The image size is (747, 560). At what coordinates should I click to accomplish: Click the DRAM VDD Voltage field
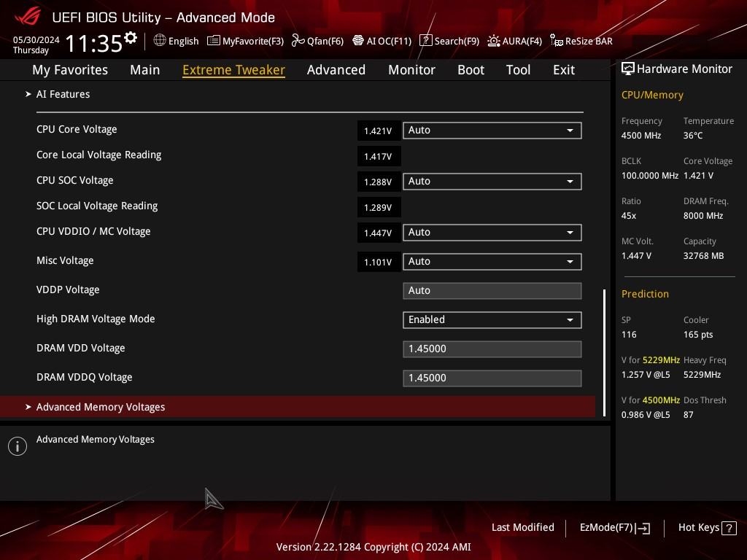492,349
